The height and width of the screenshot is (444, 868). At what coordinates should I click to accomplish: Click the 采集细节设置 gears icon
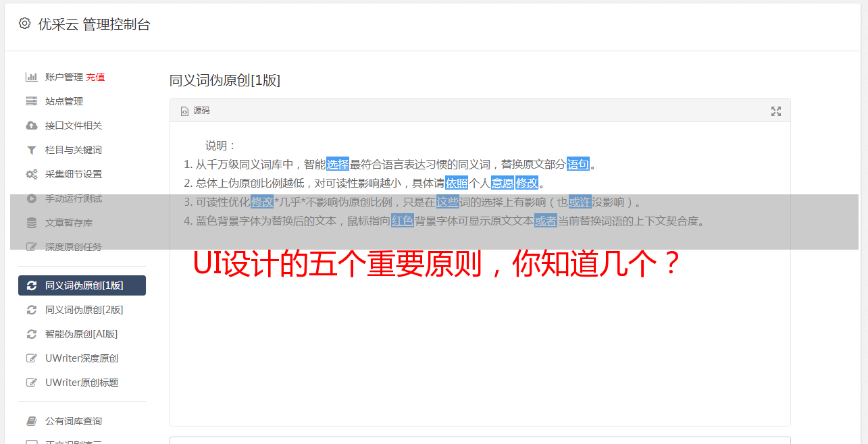click(x=31, y=174)
